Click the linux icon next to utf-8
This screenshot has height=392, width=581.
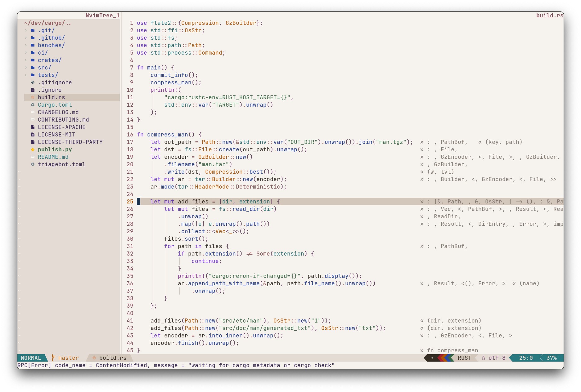coord(483,358)
